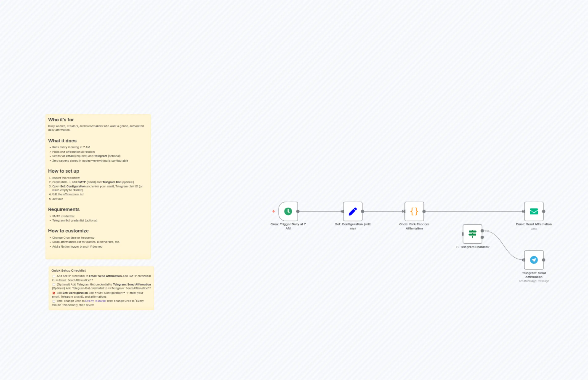
Task: Select the blue pencil Set: Configuration node
Action: pyautogui.click(x=353, y=211)
